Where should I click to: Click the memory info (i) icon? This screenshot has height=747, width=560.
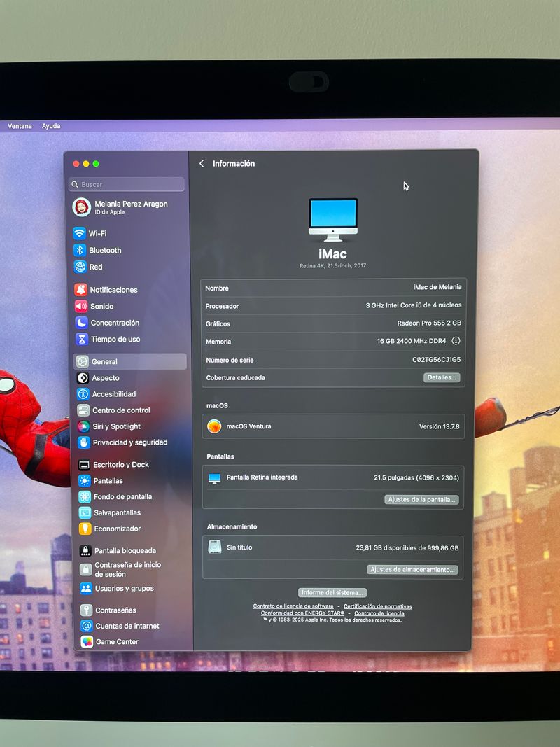456,341
